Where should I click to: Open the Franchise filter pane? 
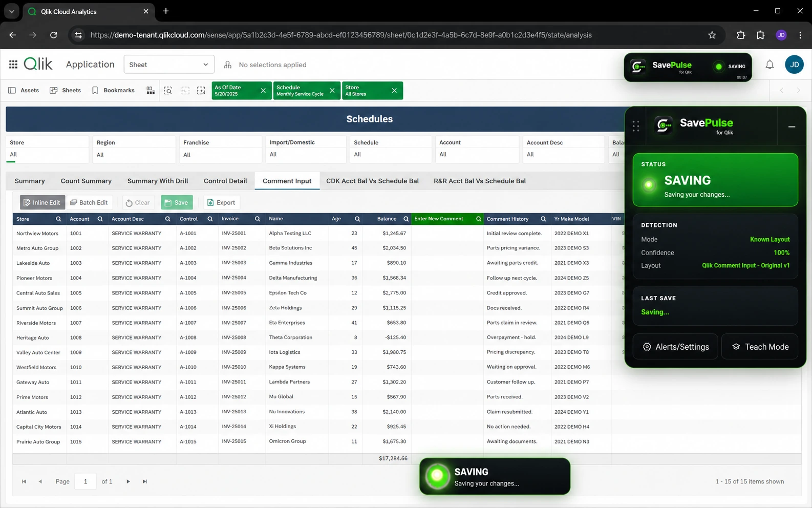pyautogui.click(x=221, y=149)
